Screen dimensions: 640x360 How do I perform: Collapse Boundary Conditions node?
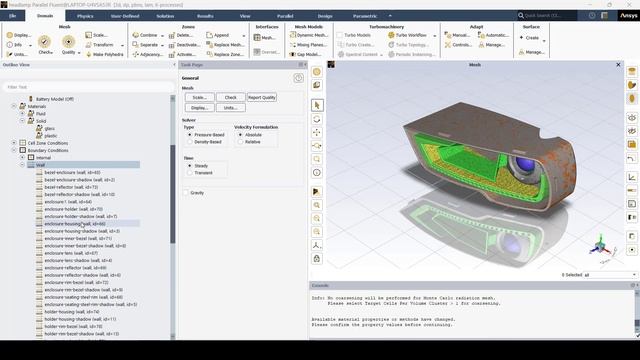[14, 150]
